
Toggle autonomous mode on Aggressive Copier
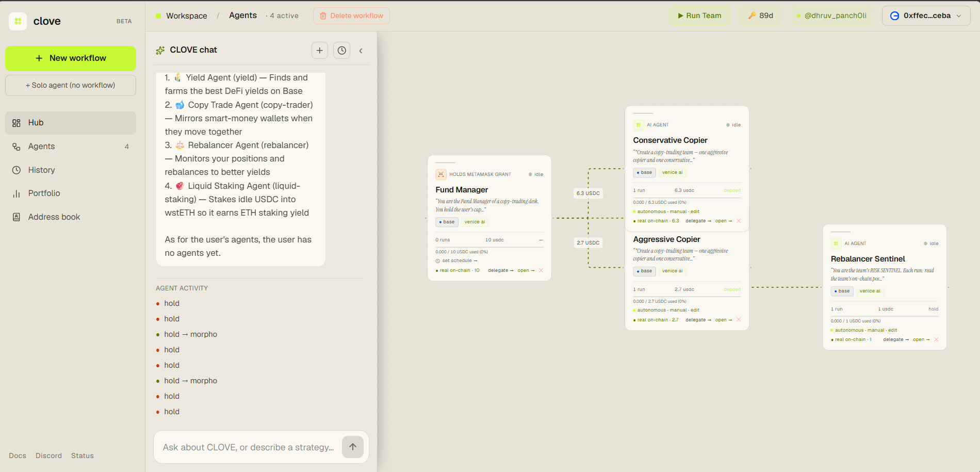[x=651, y=310]
